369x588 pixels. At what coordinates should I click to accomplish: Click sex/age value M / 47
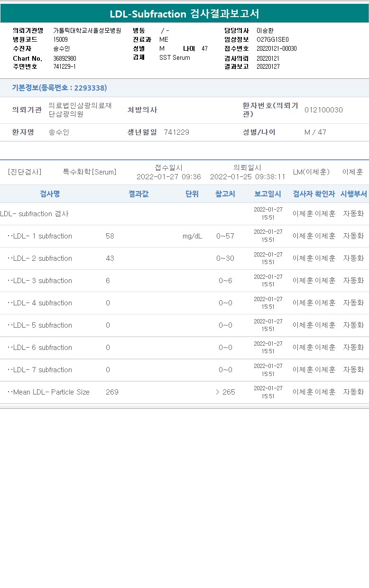click(315, 132)
